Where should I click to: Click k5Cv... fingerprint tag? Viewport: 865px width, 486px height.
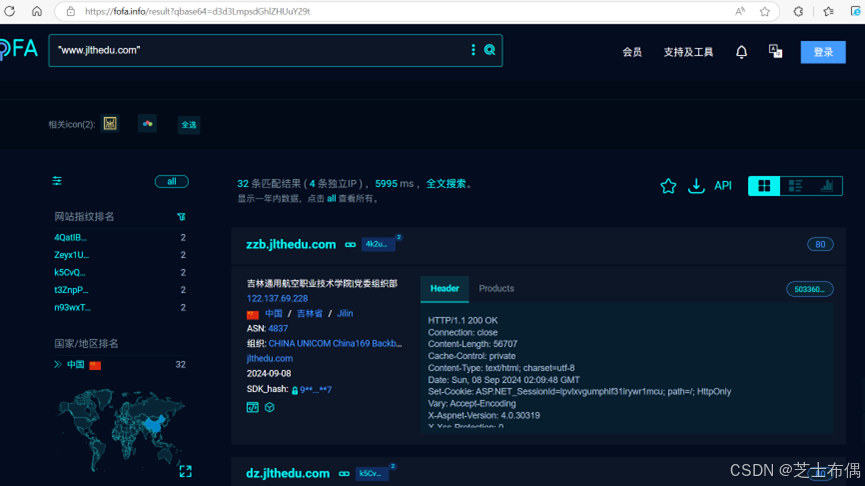point(371,473)
